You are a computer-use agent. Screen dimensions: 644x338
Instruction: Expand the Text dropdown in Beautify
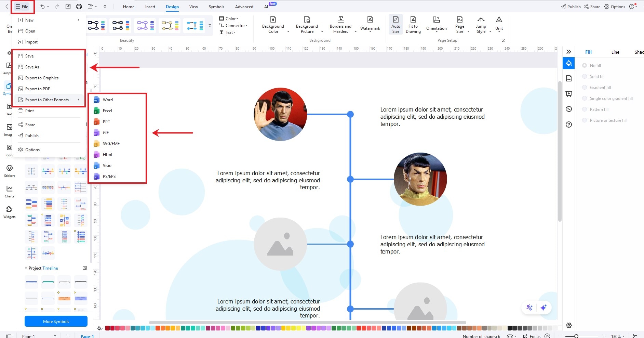click(x=228, y=32)
